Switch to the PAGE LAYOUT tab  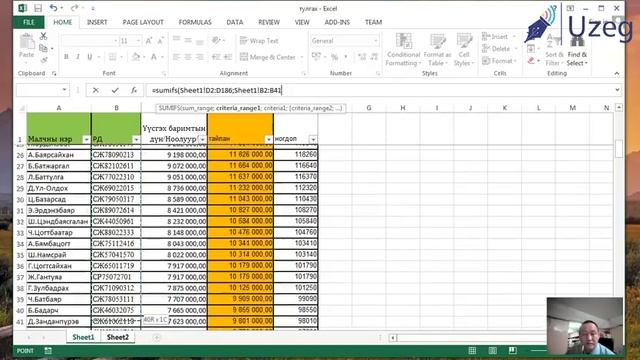point(143,22)
